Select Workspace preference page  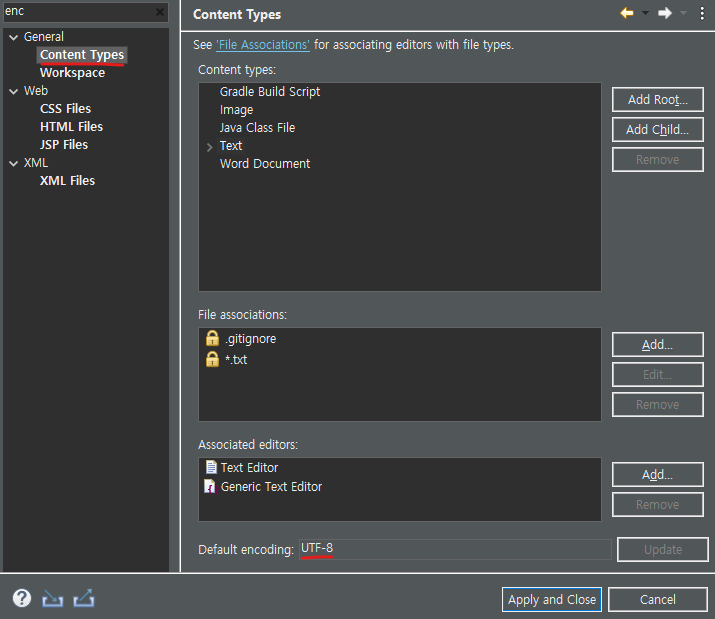click(x=73, y=73)
